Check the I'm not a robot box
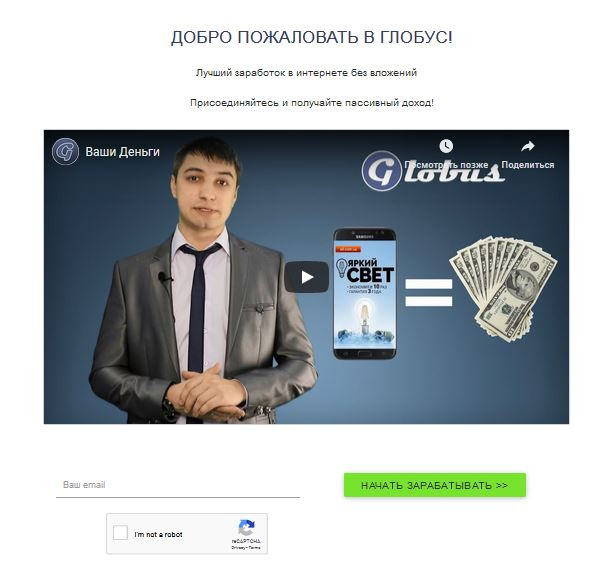Image resolution: width=614 pixels, height=579 pixels. click(120, 533)
